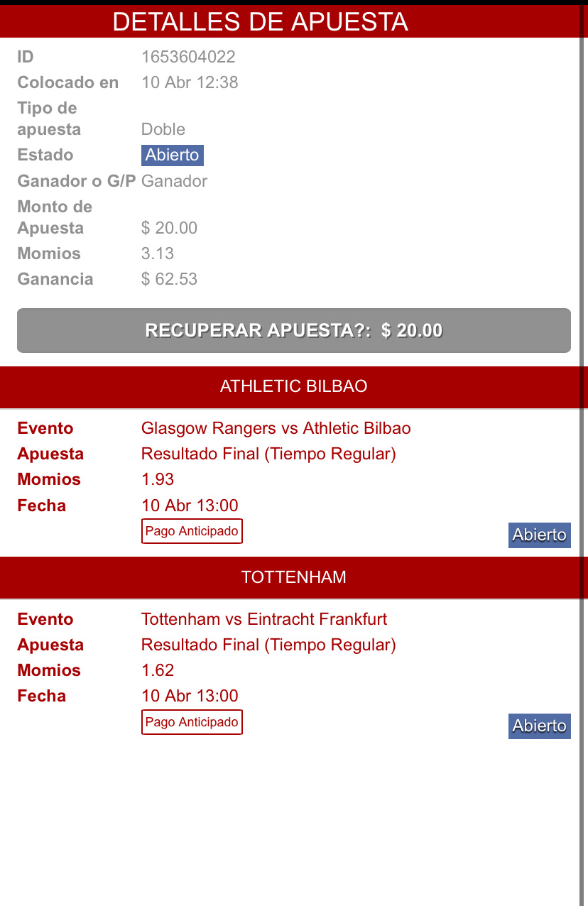Image resolution: width=588 pixels, height=906 pixels.
Task: Click the Ganancia amount $ 62.53
Action: [x=169, y=279]
